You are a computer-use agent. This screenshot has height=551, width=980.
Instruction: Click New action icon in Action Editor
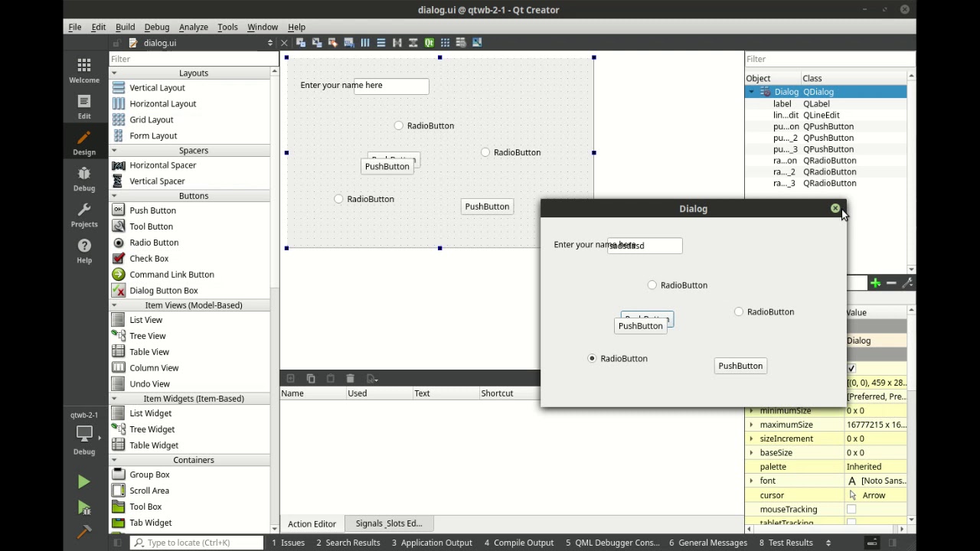[x=290, y=379]
